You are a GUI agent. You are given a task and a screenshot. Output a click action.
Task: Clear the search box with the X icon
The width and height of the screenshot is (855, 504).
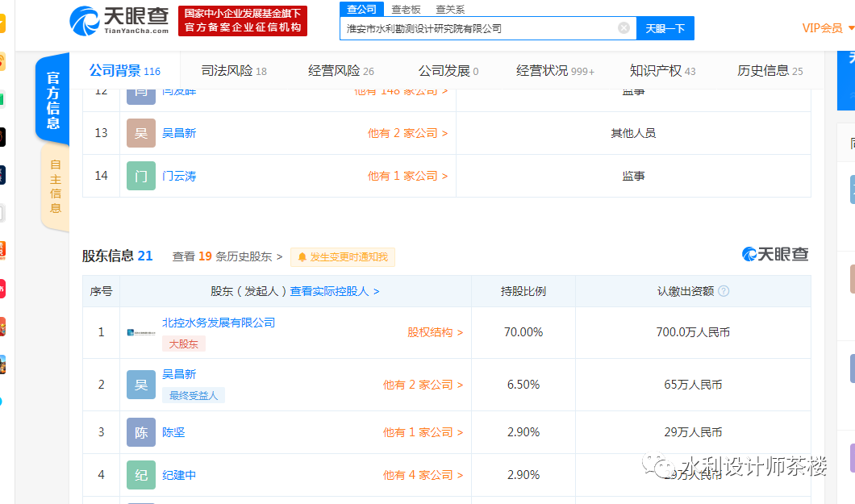(x=624, y=28)
